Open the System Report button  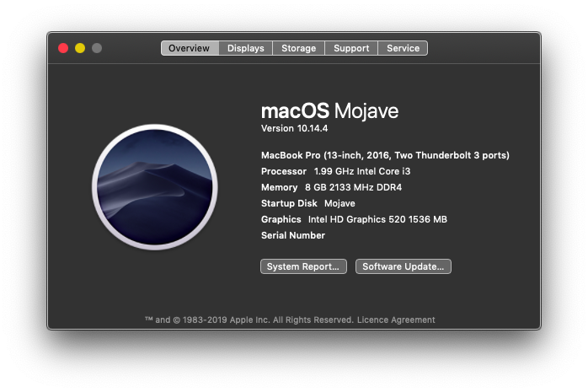[303, 266]
